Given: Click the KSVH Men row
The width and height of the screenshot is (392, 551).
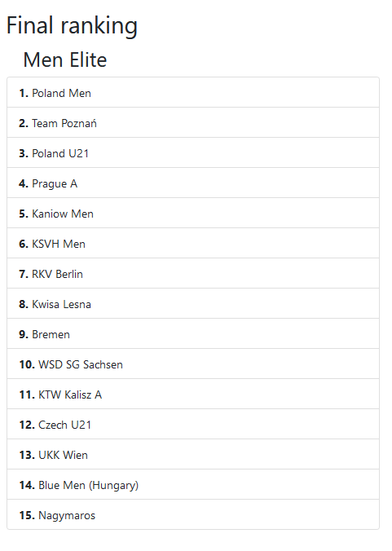Looking at the screenshot, I should click(x=193, y=244).
